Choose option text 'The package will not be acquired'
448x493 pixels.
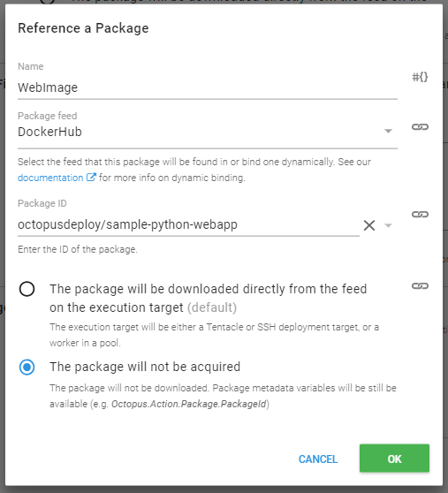point(145,367)
